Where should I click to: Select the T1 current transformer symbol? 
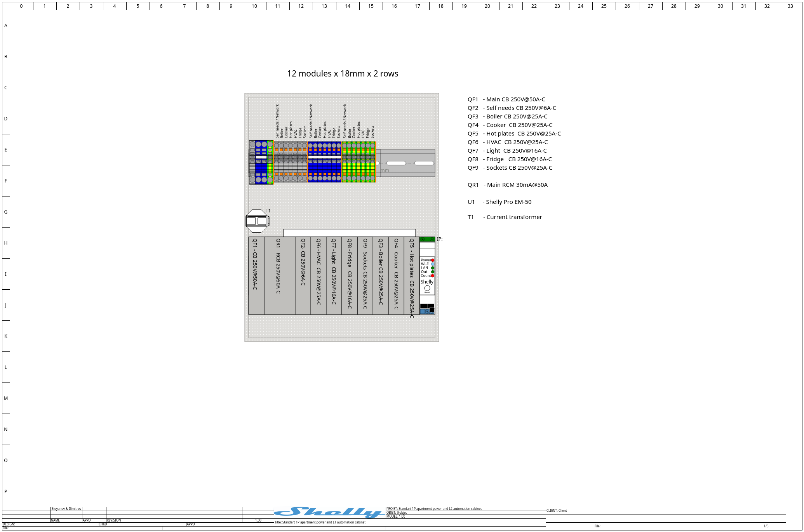point(256,220)
